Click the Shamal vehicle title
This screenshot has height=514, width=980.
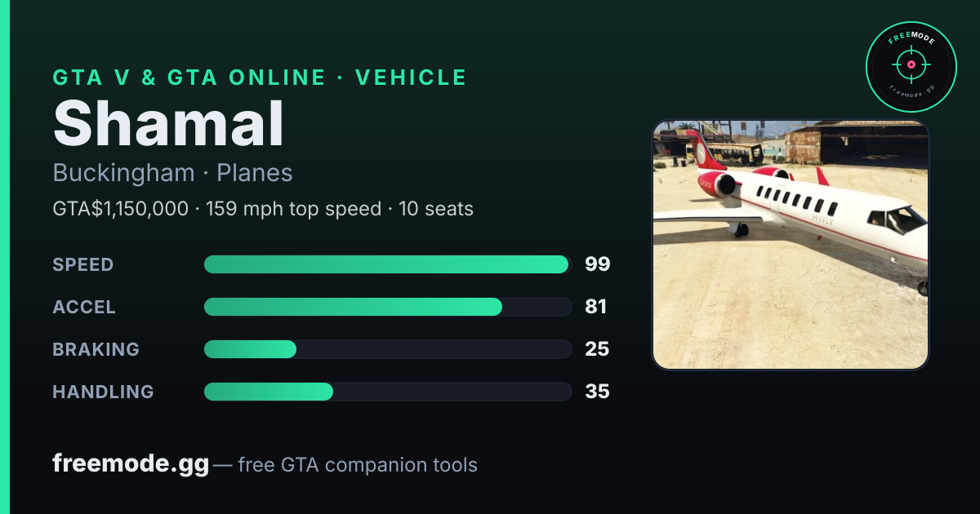point(168,123)
